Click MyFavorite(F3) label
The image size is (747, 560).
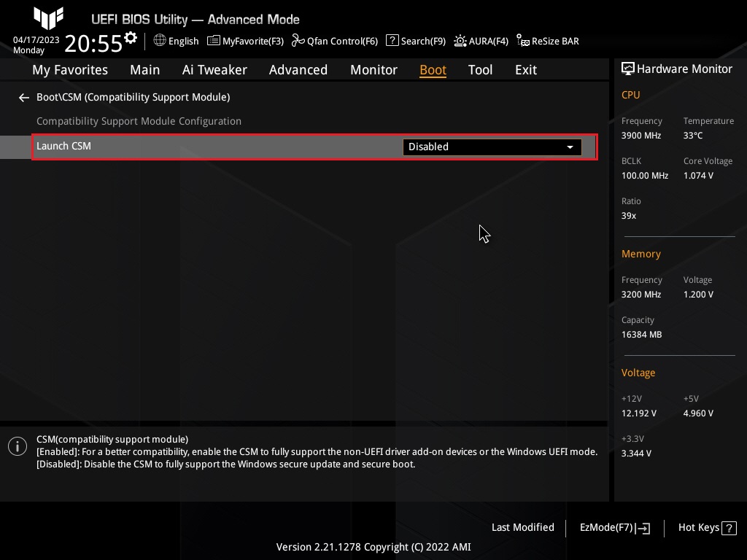point(253,42)
